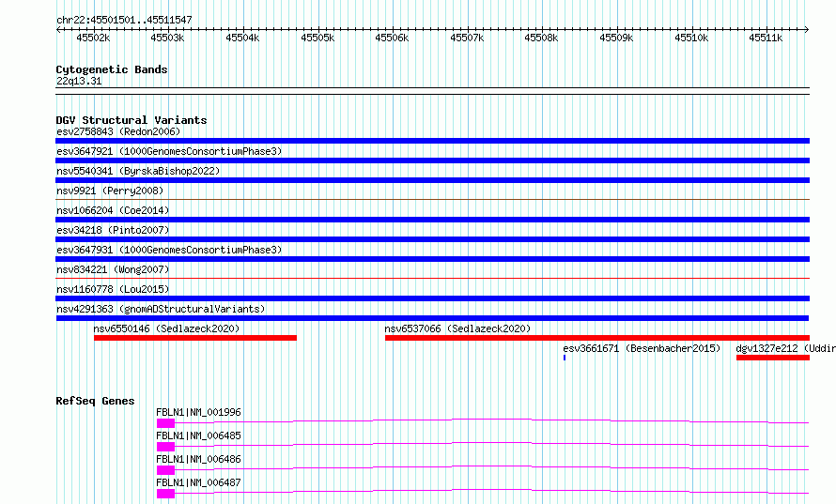Open the esv3647921 (1000GenomesConsortiumPhase3) variant label

pyautogui.click(x=169, y=151)
